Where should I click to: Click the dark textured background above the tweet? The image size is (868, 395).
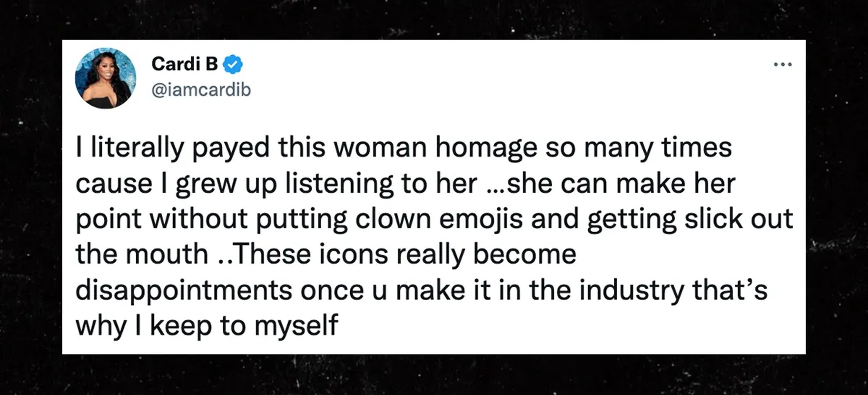434,20
